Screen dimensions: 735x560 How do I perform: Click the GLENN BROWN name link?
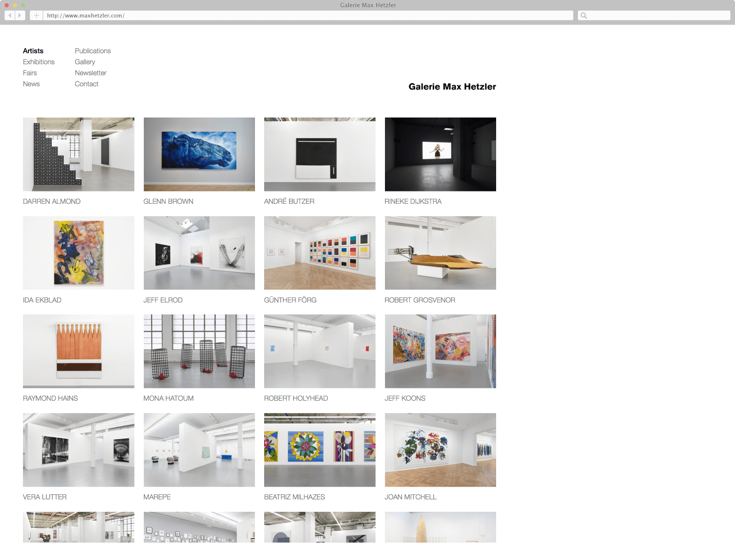(x=168, y=202)
